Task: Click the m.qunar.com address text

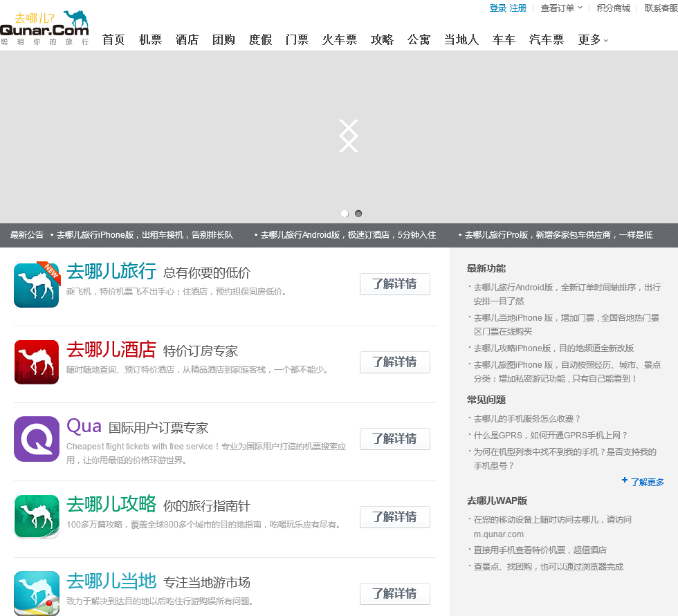Action: tap(499, 534)
